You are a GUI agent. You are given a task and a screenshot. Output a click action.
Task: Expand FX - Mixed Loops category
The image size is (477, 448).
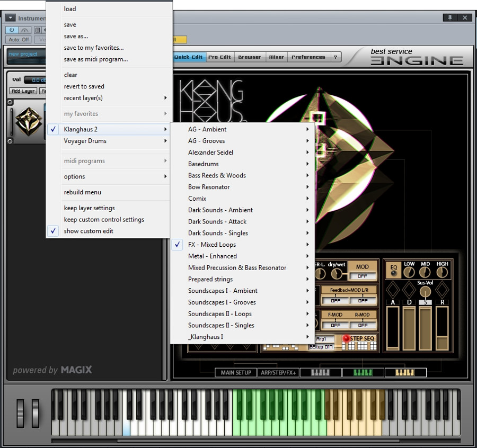pos(242,244)
